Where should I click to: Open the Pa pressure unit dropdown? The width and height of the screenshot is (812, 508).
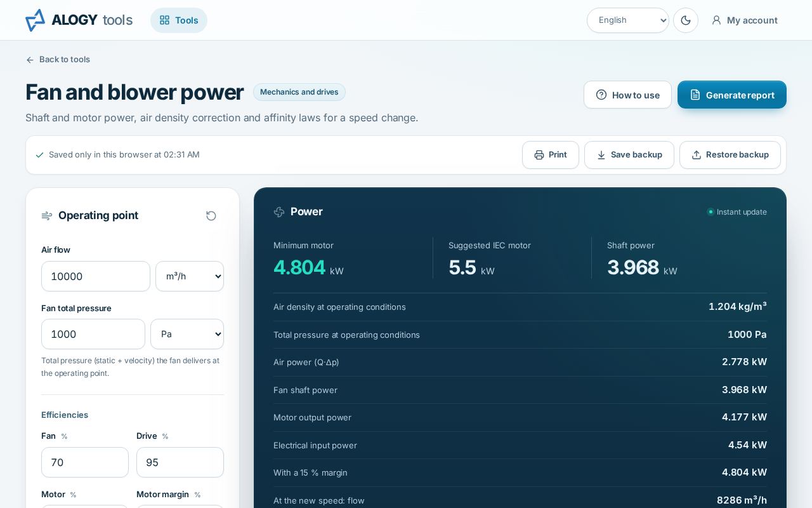187,334
